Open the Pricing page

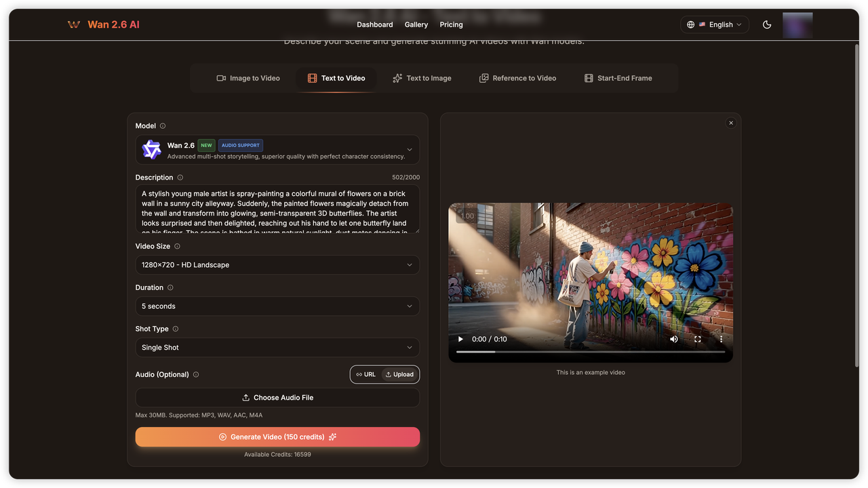point(451,24)
